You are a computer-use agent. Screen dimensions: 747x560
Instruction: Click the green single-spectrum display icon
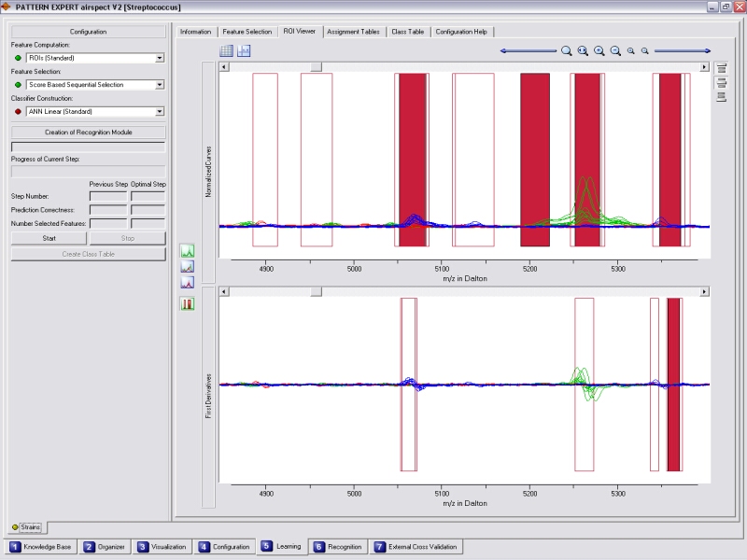point(188,251)
